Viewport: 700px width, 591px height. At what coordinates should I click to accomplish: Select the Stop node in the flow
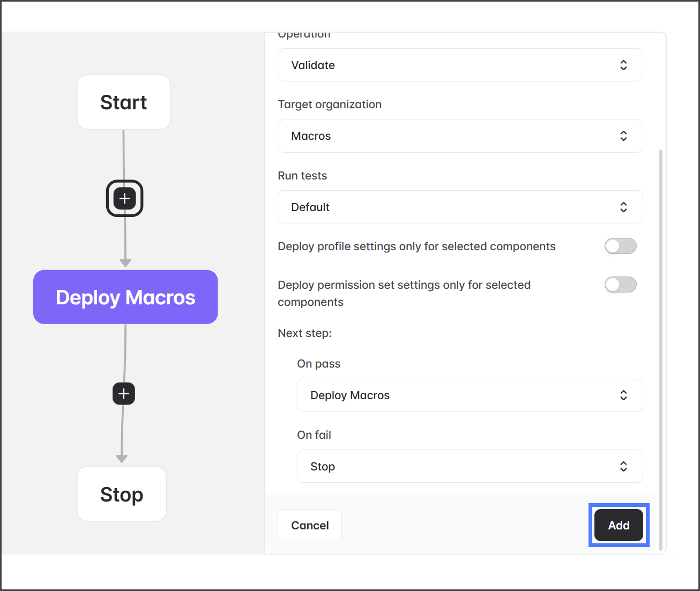click(122, 494)
